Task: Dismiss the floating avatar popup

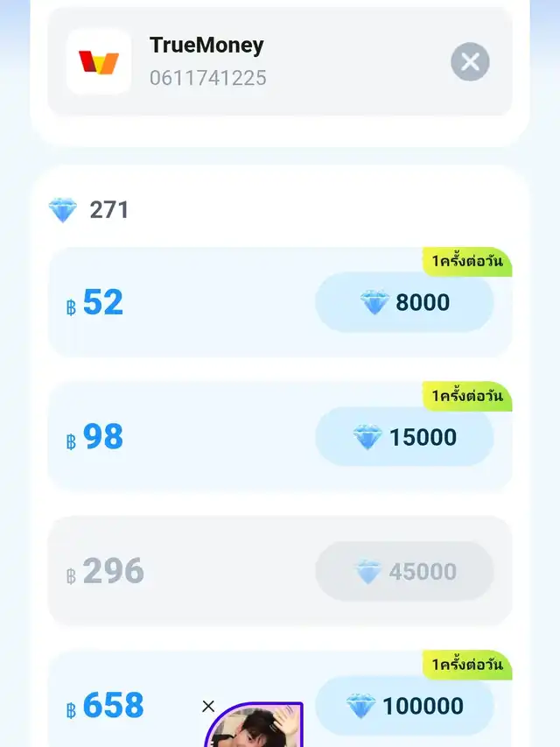Action: click(208, 706)
